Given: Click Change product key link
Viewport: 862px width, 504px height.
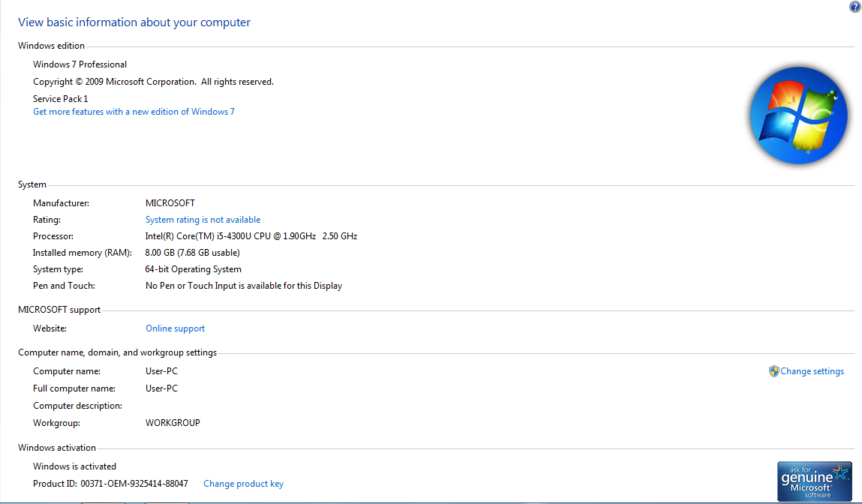Looking at the screenshot, I should 244,484.
